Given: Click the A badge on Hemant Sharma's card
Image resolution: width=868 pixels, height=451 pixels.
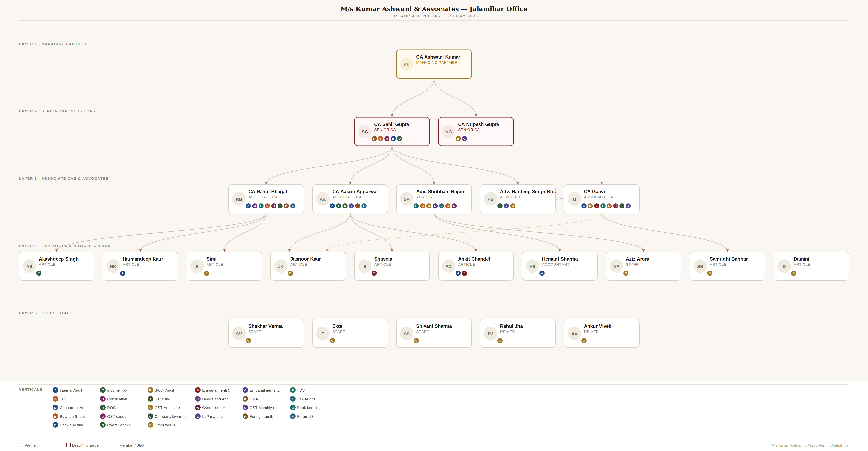Looking at the screenshot, I should pyautogui.click(x=542, y=273).
